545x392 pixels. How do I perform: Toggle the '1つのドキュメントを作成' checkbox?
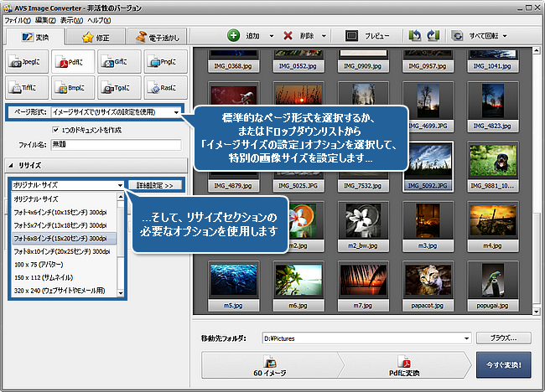pyautogui.click(x=55, y=131)
